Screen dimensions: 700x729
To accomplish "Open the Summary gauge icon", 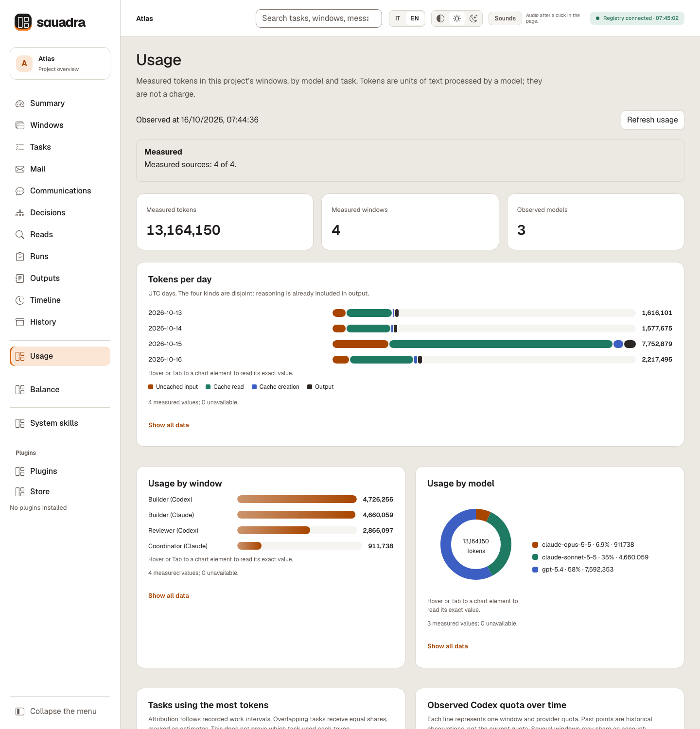I will [20, 104].
